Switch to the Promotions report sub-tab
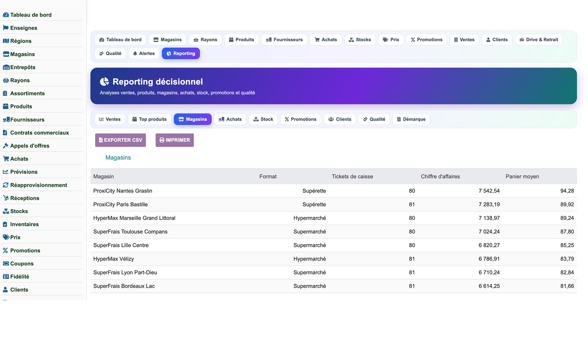This screenshot has width=588, height=364. click(300, 119)
